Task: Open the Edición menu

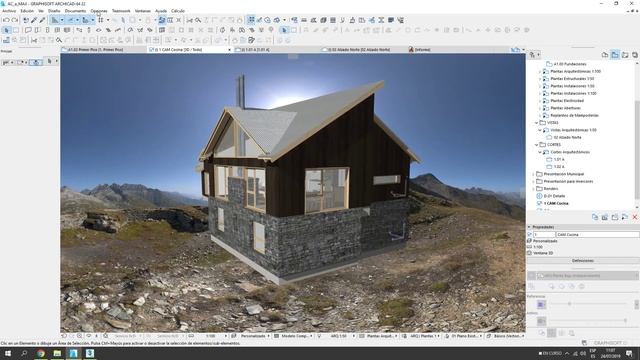Action: [x=27, y=11]
